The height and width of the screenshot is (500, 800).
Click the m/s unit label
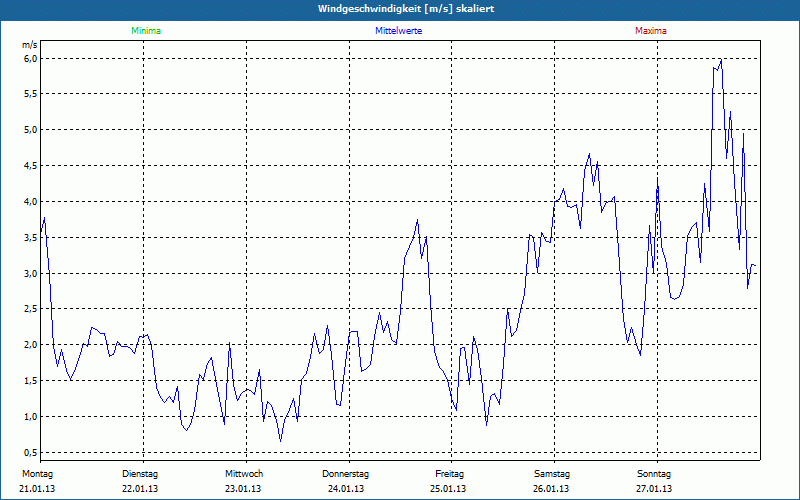(x=30, y=45)
